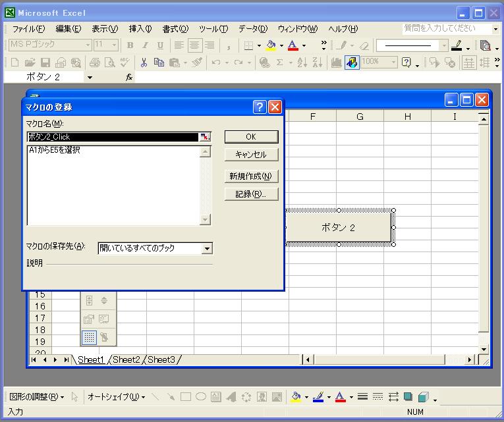The image size is (504, 422).
Task: Open the Draw adjustment menu
Action: (x=37, y=397)
